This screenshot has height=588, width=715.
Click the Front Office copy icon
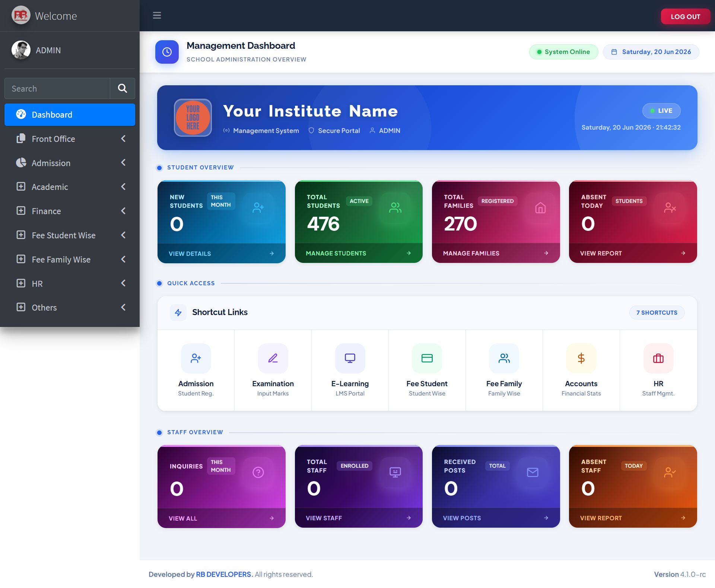tap(21, 139)
